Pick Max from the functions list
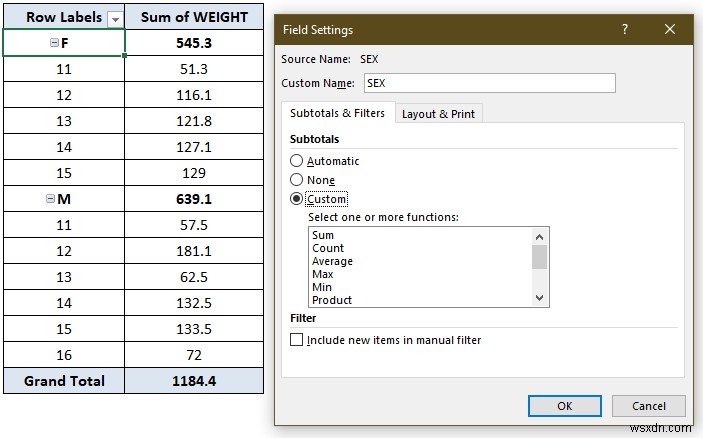Viewport: 703px width, 438px height. click(x=323, y=274)
